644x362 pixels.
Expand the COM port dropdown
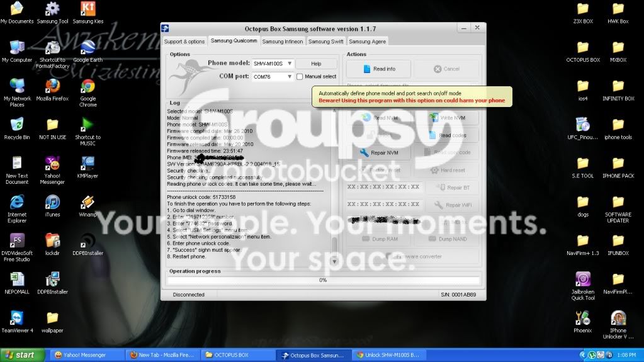(290, 77)
